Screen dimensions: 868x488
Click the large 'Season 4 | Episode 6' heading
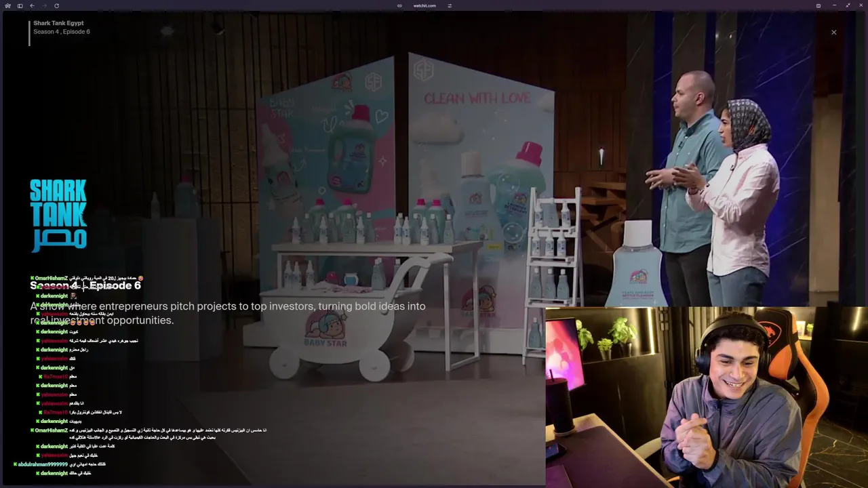pos(85,285)
